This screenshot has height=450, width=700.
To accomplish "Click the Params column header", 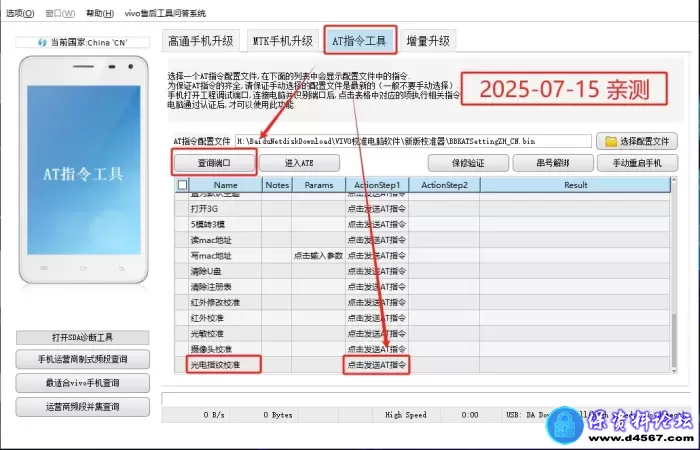I will (x=319, y=185).
